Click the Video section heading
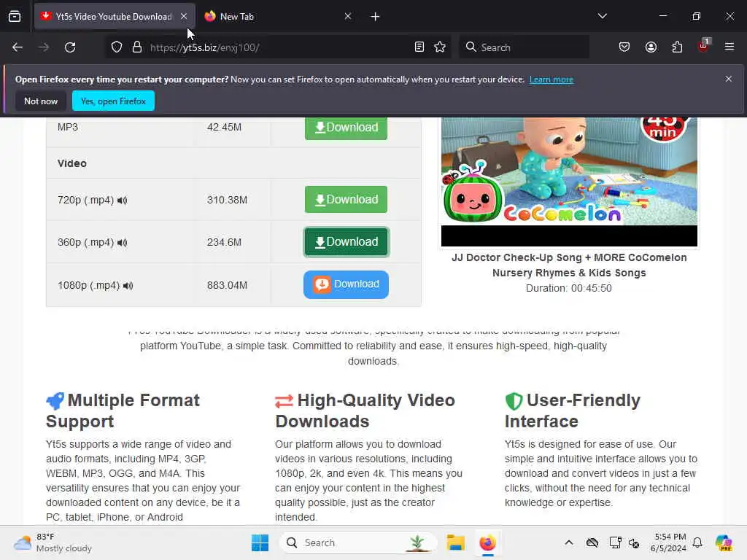The width and height of the screenshot is (747, 560). click(72, 163)
